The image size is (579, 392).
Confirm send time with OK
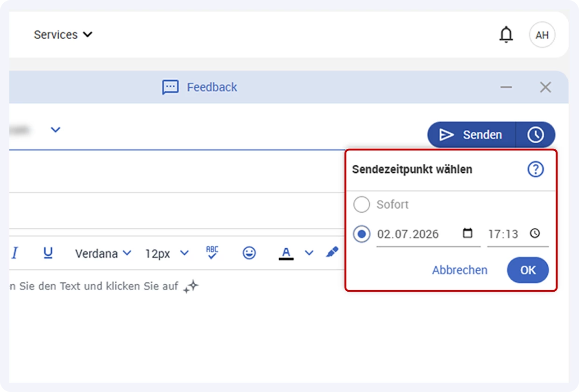coord(528,270)
